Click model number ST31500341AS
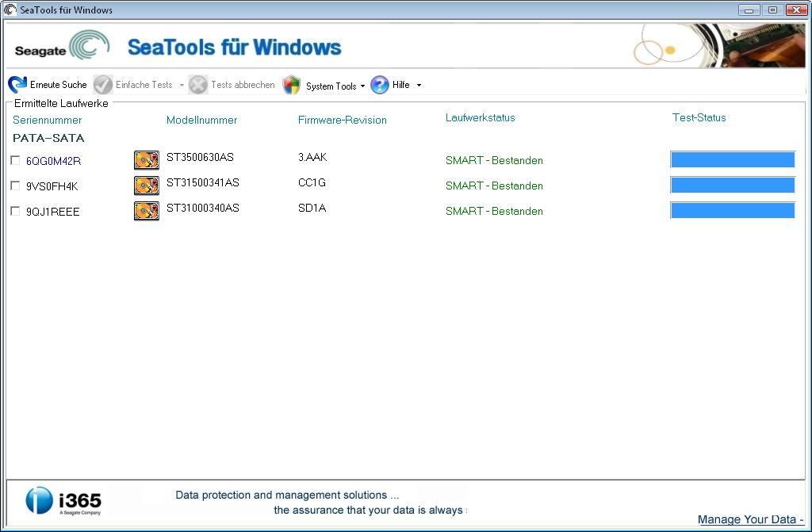Viewport: 812px width, 532px height. click(x=202, y=182)
